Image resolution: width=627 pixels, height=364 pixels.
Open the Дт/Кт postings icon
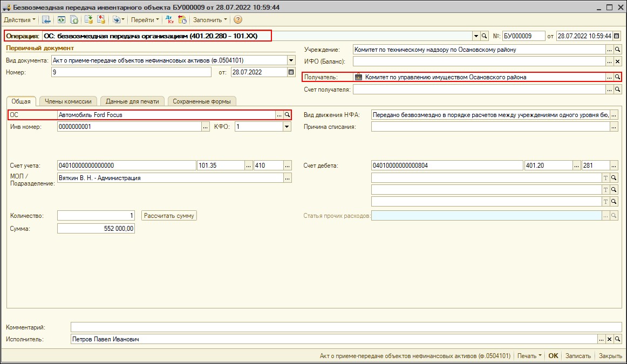[169, 19]
